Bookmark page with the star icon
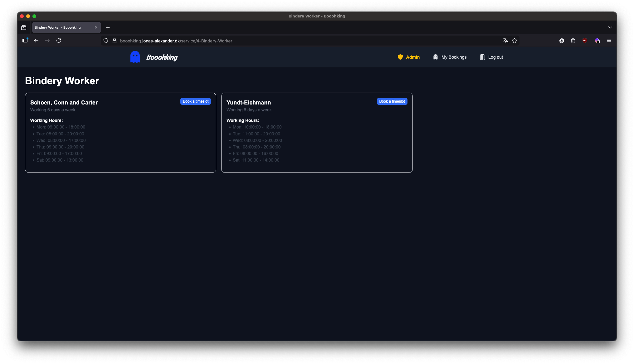 pyautogui.click(x=515, y=41)
